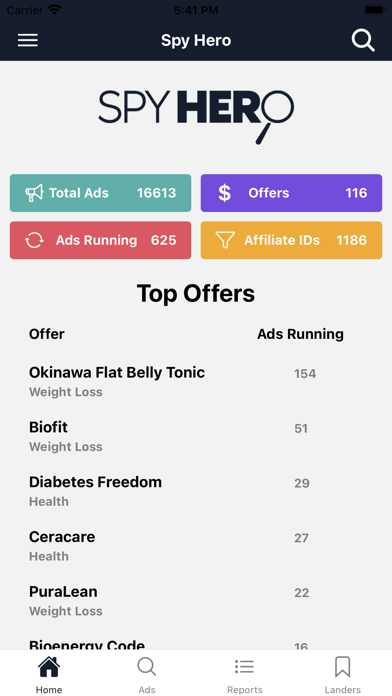Viewport: 392px width, 696px height.
Task: Click the dollar sign Offers icon
Action: [225, 193]
